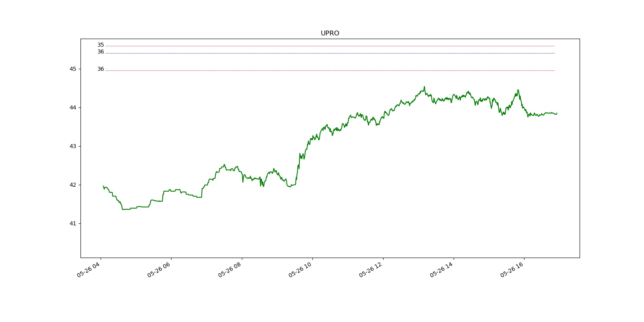The width and height of the screenshot is (644, 322).
Task: Select the y-axis label 41
Action: [73, 224]
